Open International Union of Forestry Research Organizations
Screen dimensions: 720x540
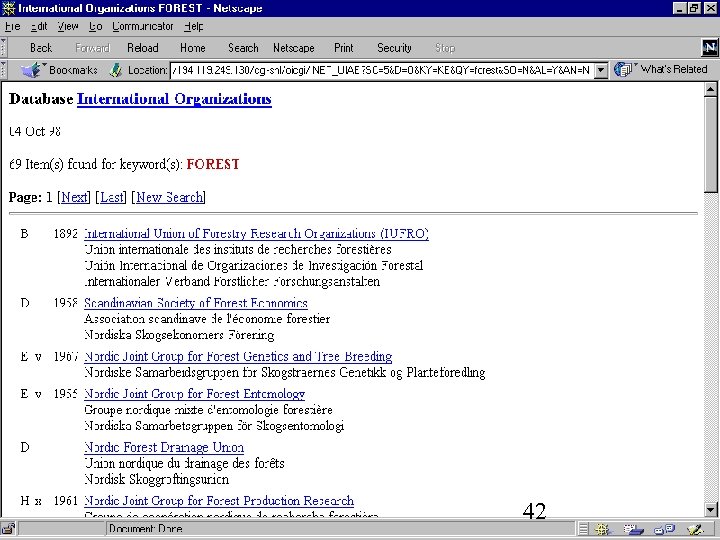pyautogui.click(x=256, y=234)
